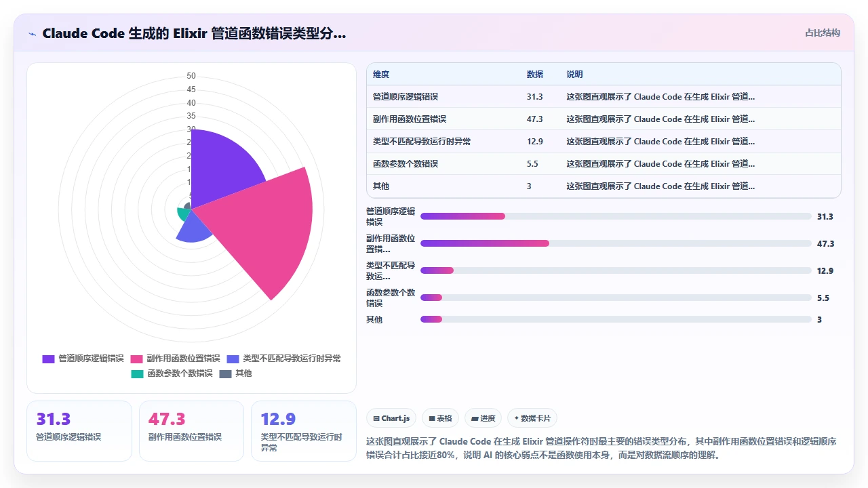Click the title icon before Claude Code heading

click(x=33, y=34)
